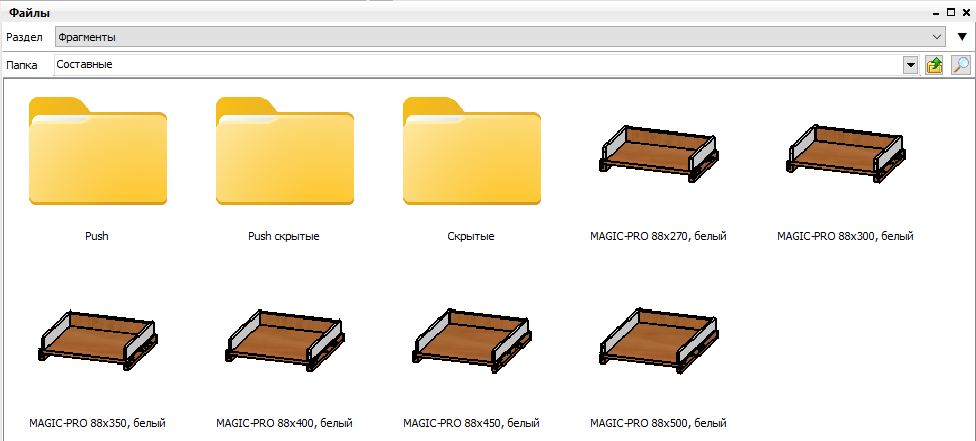Click label 'MAGIC-PRO 88x400, белый'

[284, 424]
